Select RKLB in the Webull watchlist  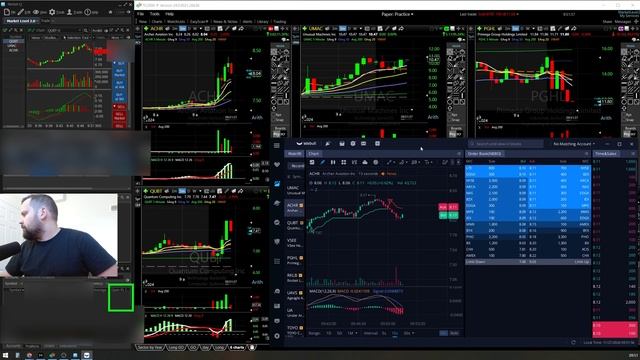[x=295, y=278]
